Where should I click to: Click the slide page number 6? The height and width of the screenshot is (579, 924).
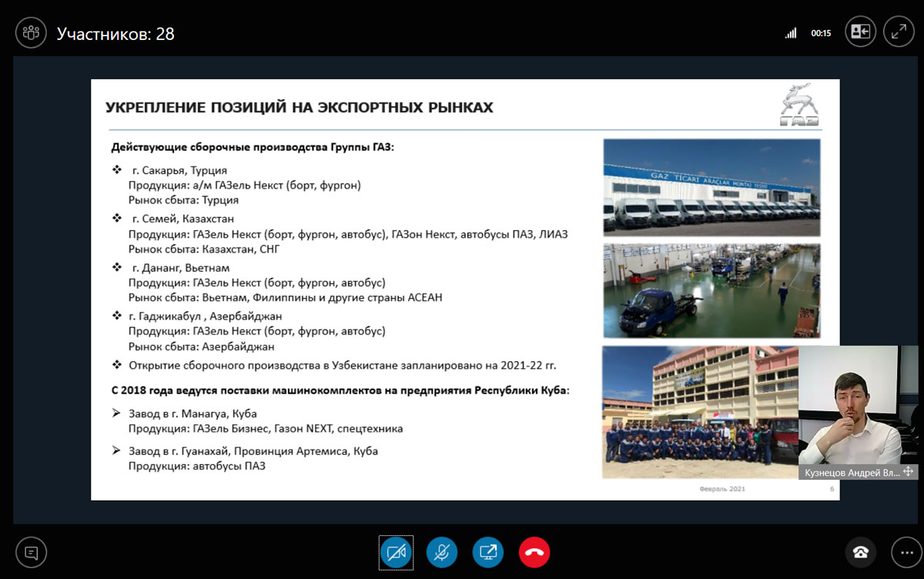[832, 489]
